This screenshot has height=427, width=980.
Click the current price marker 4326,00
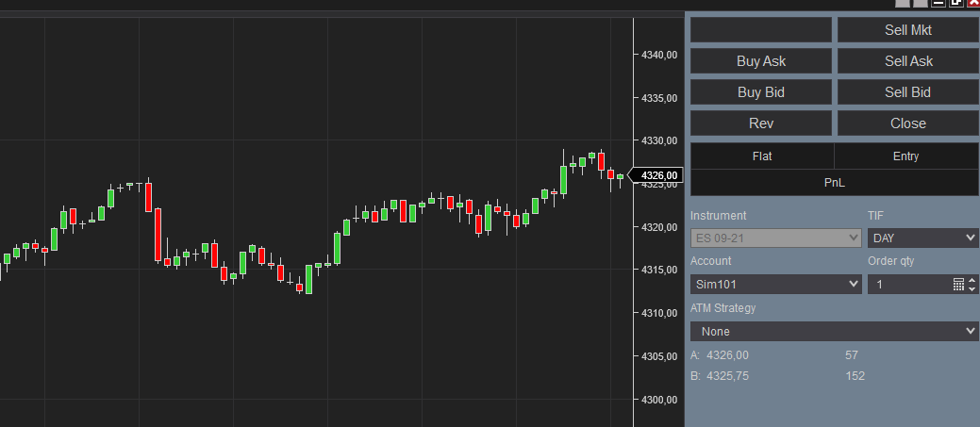[659, 175]
